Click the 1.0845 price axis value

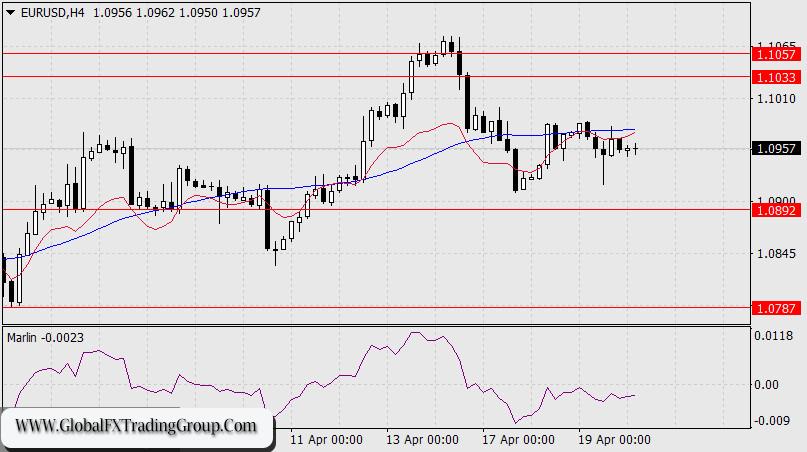[x=776, y=253]
